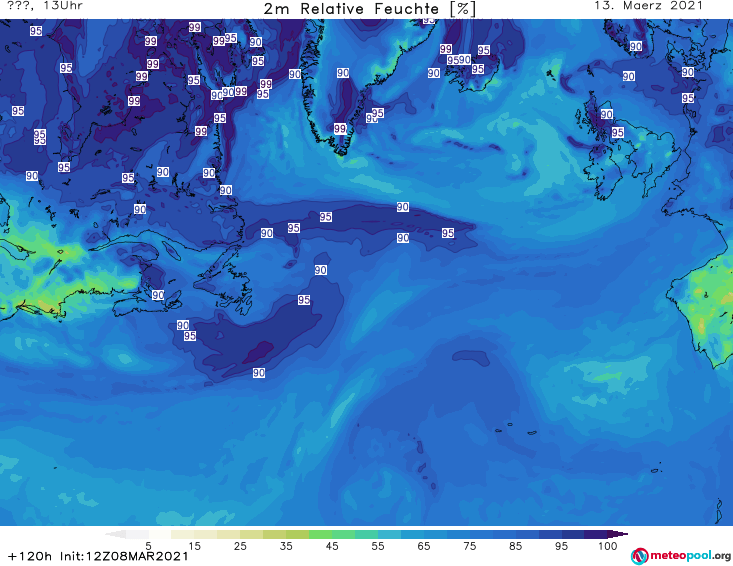Screen dimensions: 733x566
Task: Click the colorbar tick label '75'
Action: (469, 545)
